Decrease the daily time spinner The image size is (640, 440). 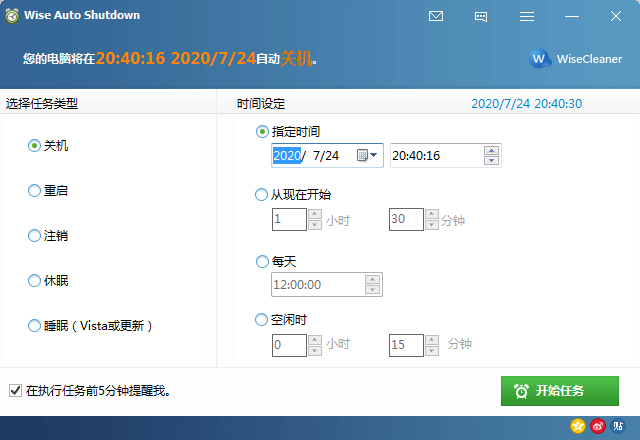pyautogui.click(x=372, y=289)
